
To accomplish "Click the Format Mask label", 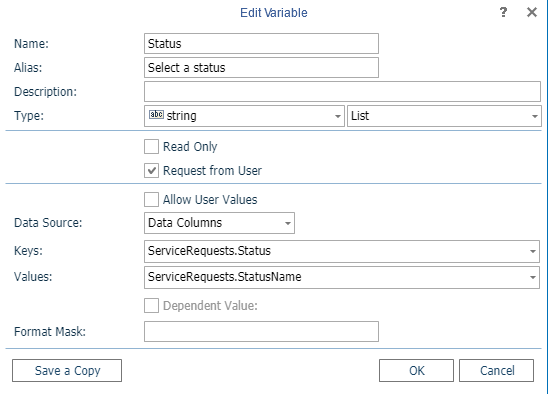I will click(50, 331).
